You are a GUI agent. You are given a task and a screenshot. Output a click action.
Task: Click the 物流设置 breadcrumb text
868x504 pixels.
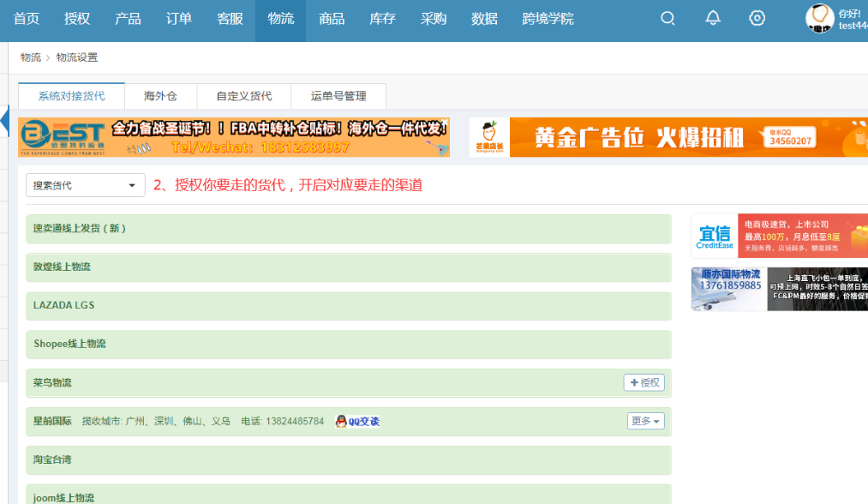tap(77, 57)
